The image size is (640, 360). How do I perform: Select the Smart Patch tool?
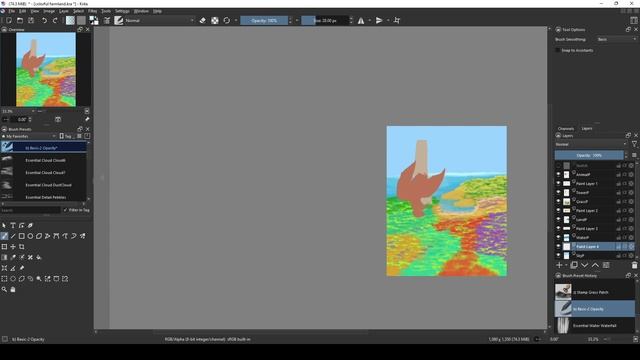click(x=30, y=257)
